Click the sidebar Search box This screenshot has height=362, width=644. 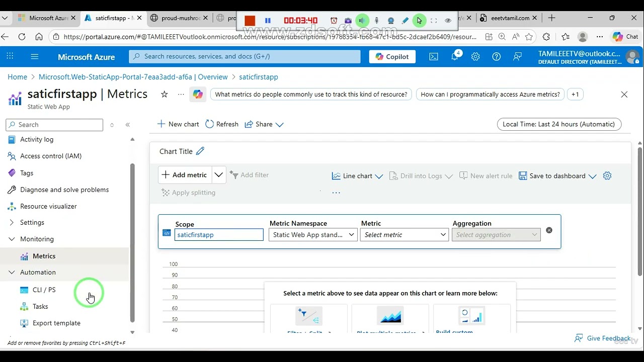coord(54,125)
